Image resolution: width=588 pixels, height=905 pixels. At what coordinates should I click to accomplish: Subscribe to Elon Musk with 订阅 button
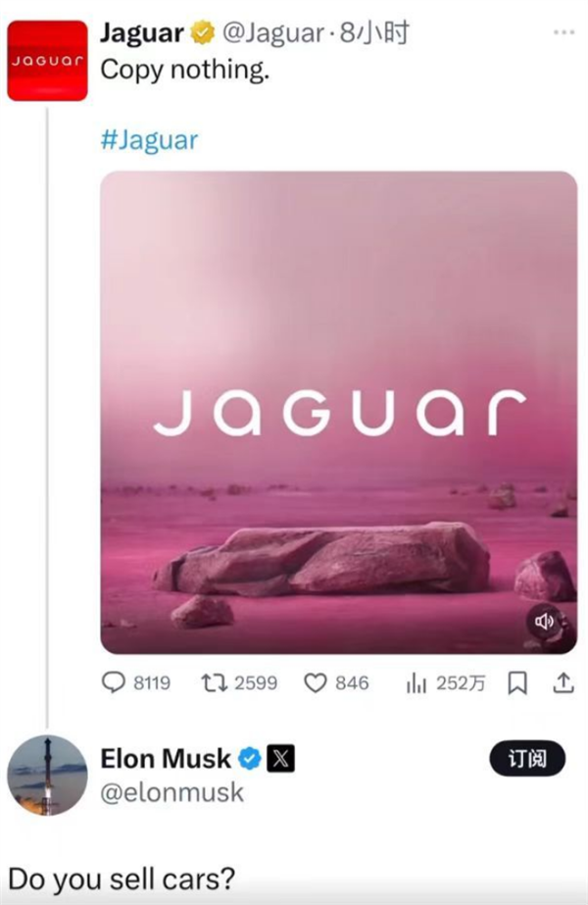tap(527, 758)
